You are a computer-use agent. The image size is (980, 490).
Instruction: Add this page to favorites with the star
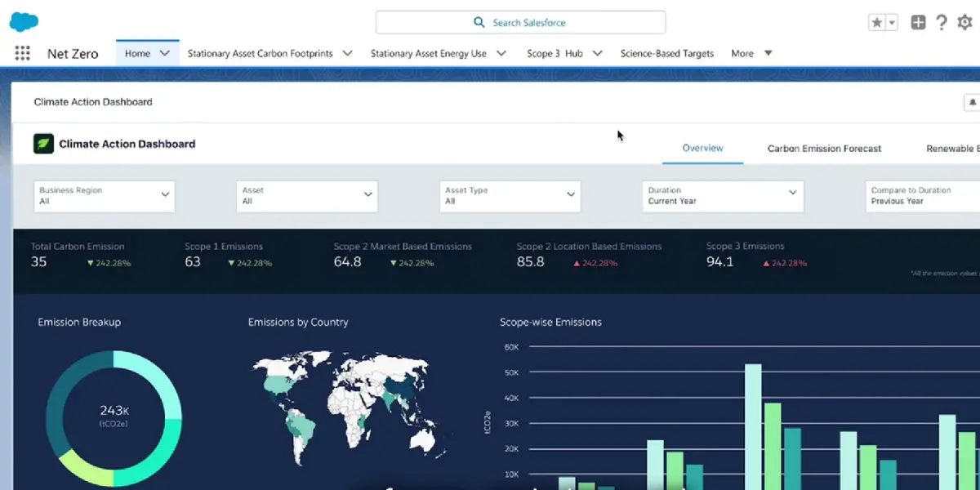tap(877, 23)
